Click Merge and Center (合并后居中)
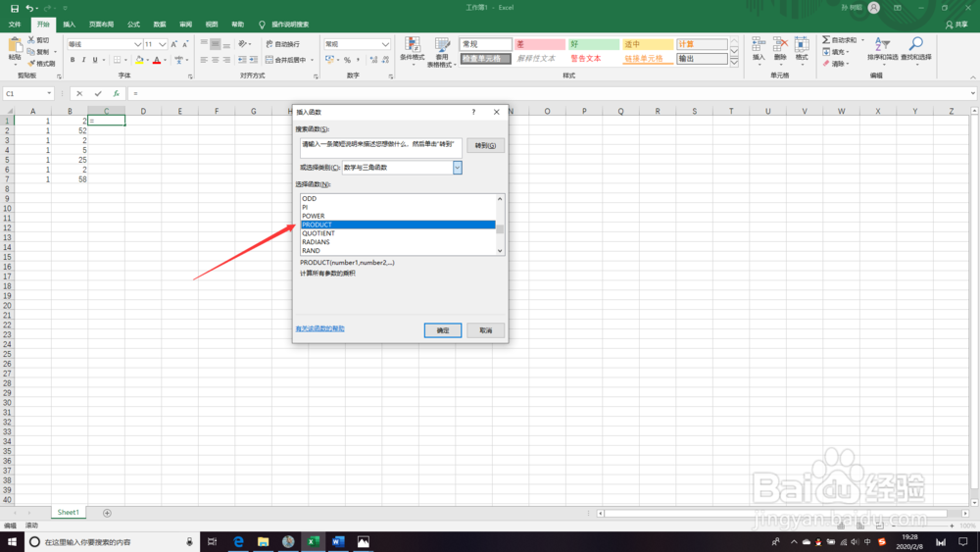 click(x=286, y=60)
